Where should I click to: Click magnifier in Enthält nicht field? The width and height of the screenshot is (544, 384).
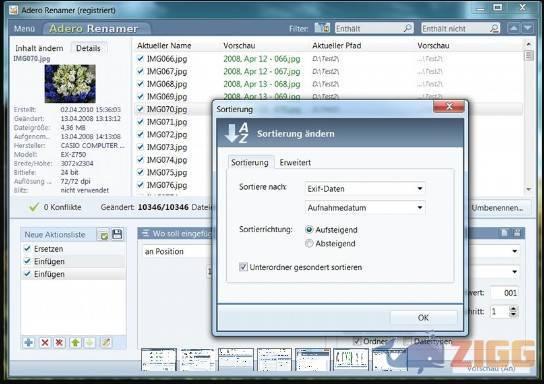pyautogui.click(x=494, y=28)
